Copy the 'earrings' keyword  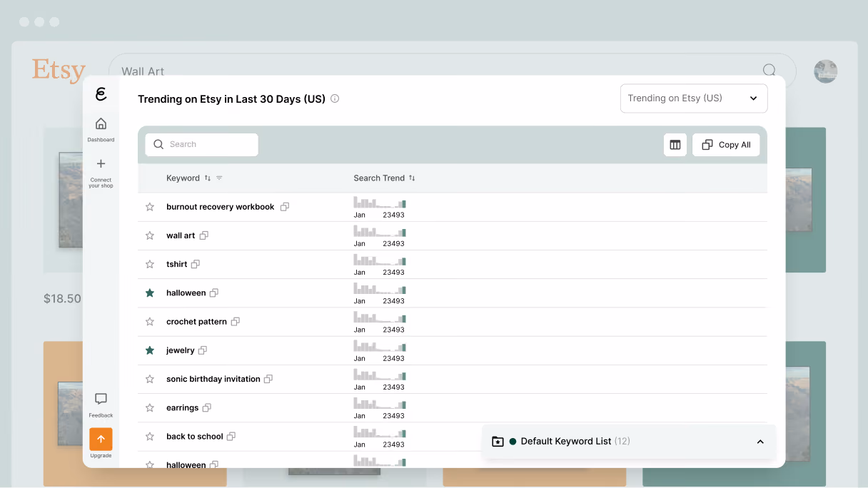207,408
